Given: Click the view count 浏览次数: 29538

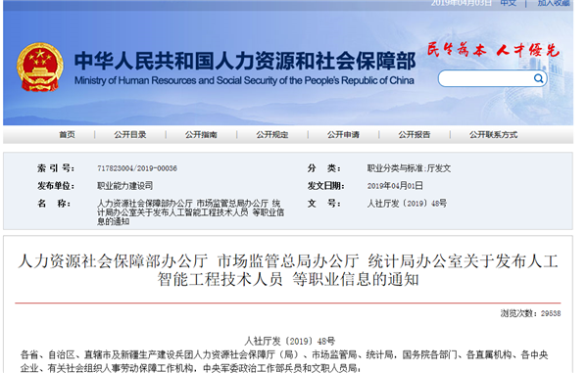Looking at the screenshot, I should (x=530, y=313).
